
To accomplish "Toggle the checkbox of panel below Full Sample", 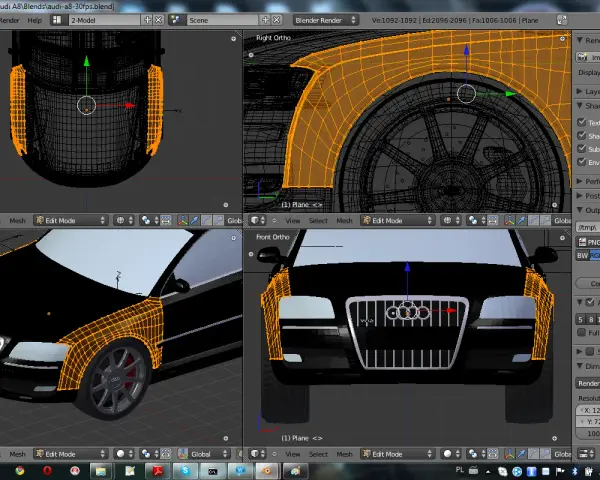I will point(590,351).
